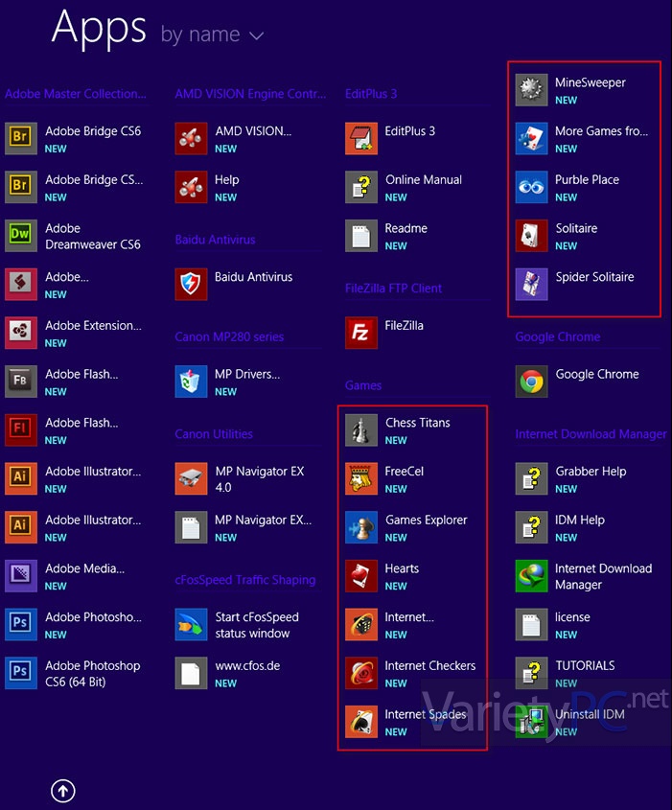Open Internet Checkers icon

pyautogui.click(x=361, y=673)
